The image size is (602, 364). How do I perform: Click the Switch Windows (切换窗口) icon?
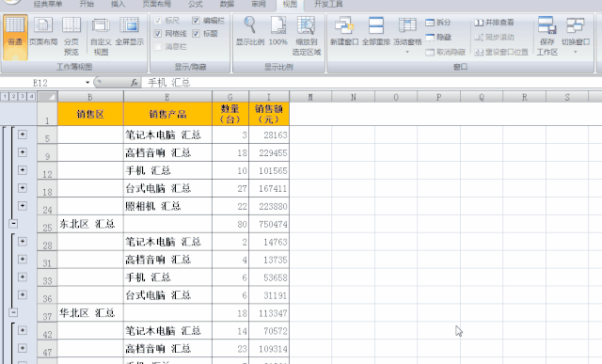575,26
